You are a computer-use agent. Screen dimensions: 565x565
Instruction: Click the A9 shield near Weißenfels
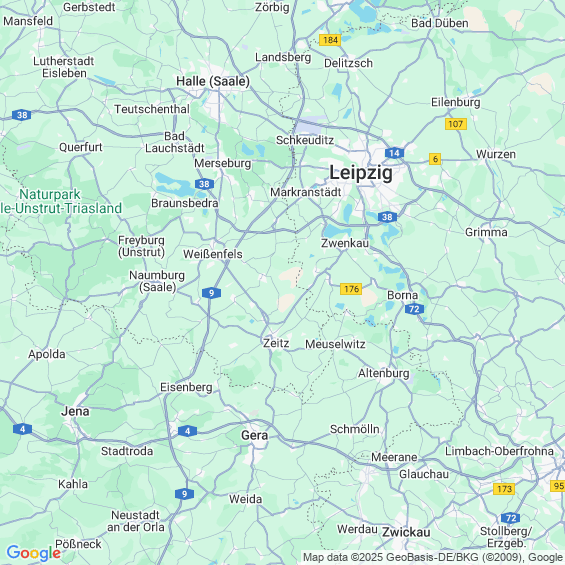pos(212,293)
